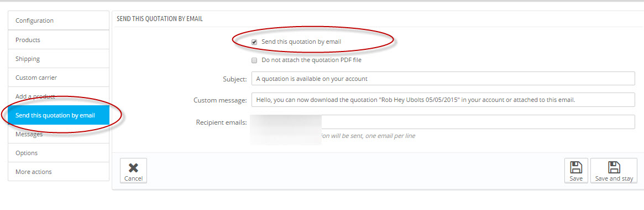644x210 pixels.
Task: Click into the Recipient emails box
Action: 443,122
